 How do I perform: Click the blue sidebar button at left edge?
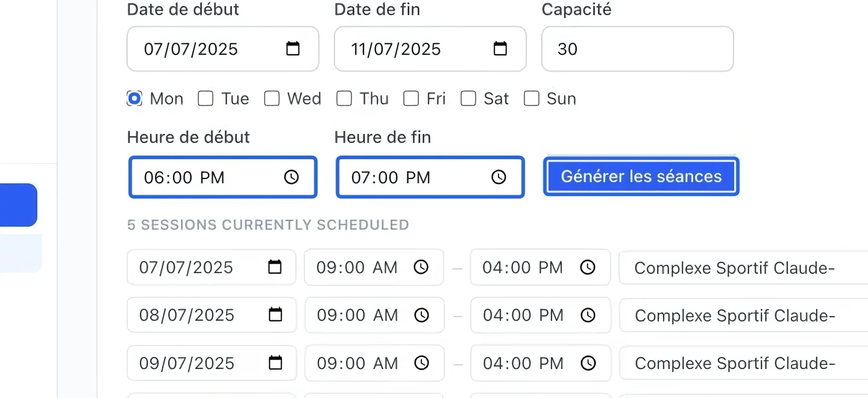point(19,205)
